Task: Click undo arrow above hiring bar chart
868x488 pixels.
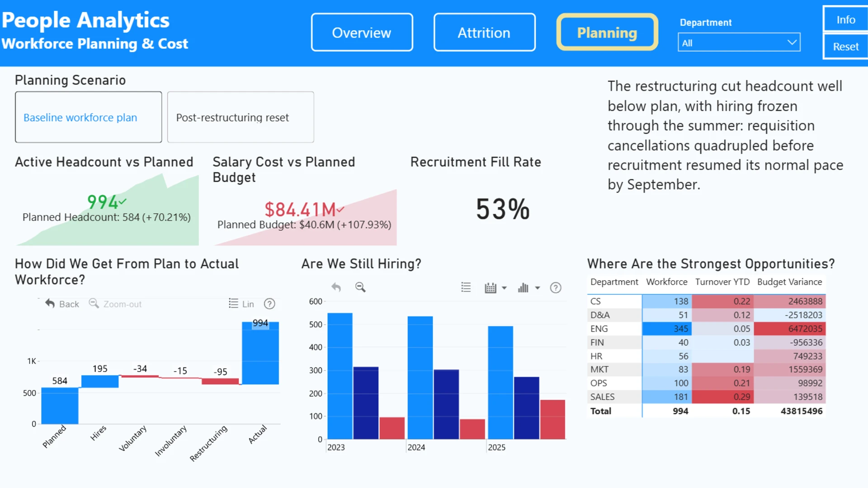Action: [x=336, y=287]
